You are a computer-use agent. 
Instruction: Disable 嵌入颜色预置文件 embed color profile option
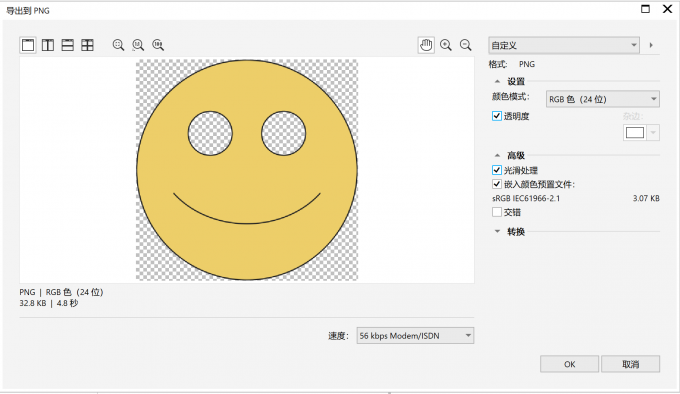(x=497, y=184)
